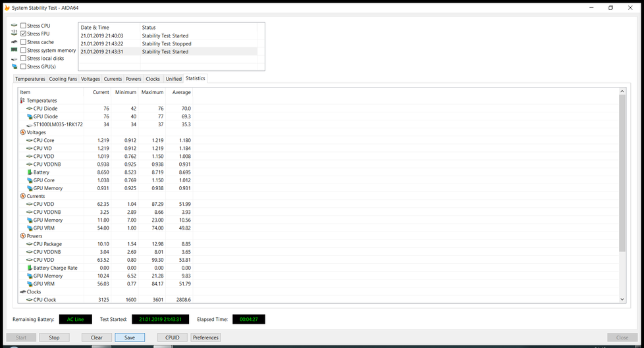644x348 pixels.
Task: Enable the Stress CPU checkbox
Action: pyautogui.click(x=24, y=26)
